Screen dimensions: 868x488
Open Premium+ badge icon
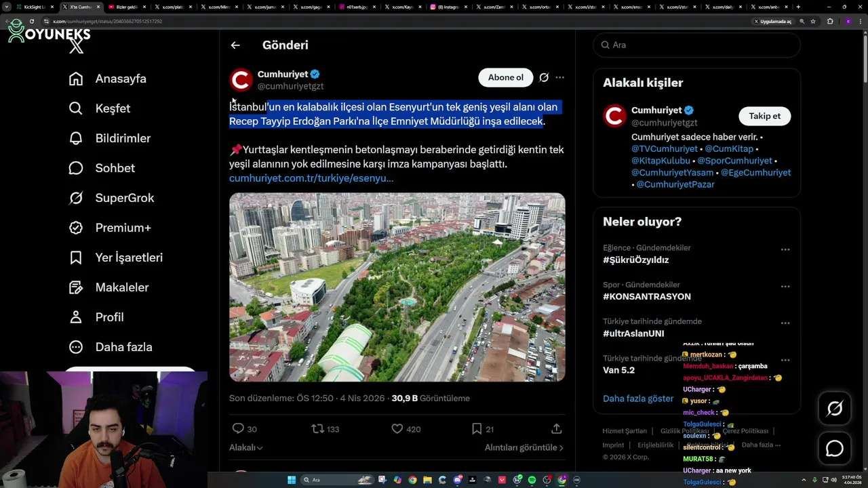click(76, 228)
